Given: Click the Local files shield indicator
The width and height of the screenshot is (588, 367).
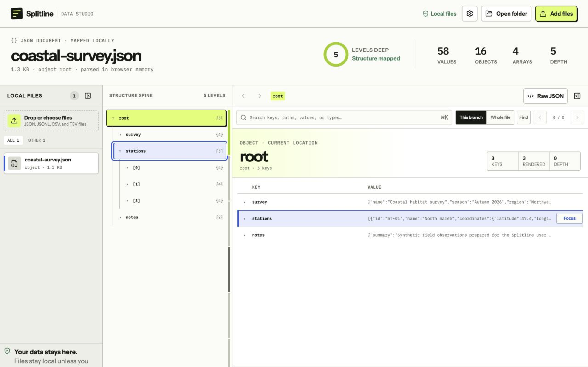Looking at the screenshot, I should coord(439,14).
